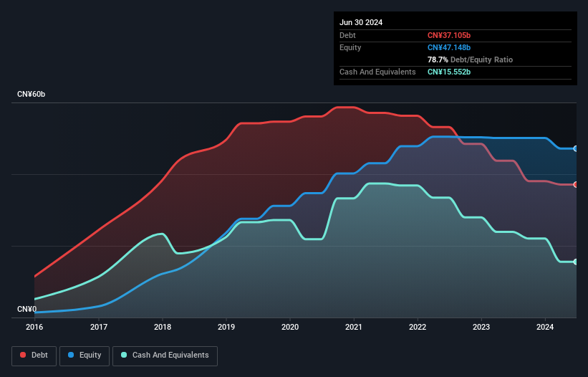Click the 2024 x-axis label
The height and width of the screenshot is (377, 588).
[x=545, y=327]
